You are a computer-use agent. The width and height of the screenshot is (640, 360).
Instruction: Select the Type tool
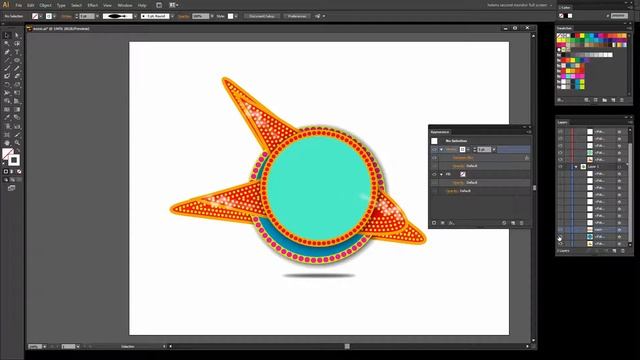pos(17,52)
